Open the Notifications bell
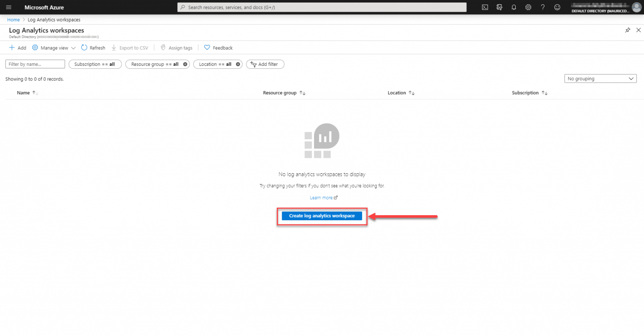Image resolution: width=644 pixels, height=336 pixels. click(514, 7)
